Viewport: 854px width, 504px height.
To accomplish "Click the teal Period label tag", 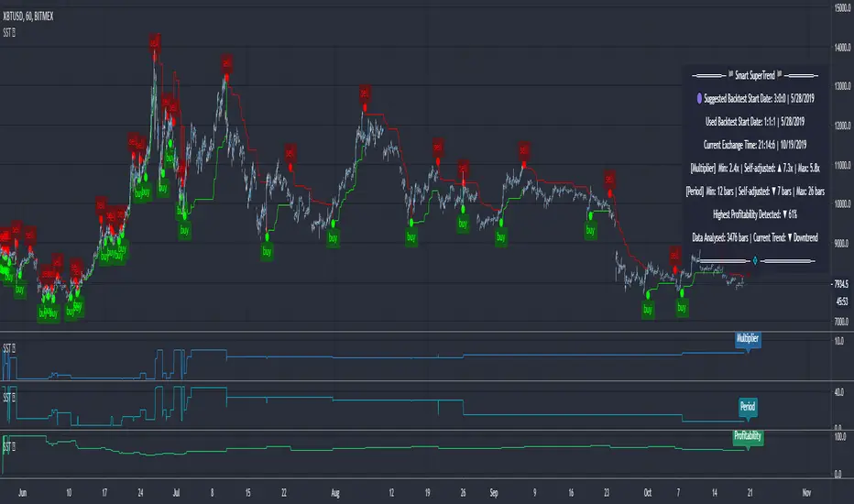I will (x=748, y=407).
